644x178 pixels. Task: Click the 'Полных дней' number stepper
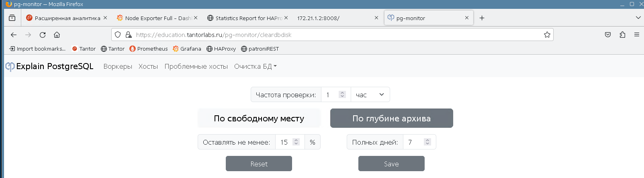[x=427, y=142]
